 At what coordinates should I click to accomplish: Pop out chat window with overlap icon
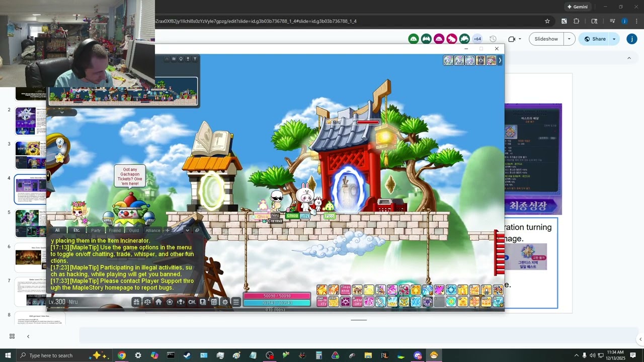click(197, 230)
